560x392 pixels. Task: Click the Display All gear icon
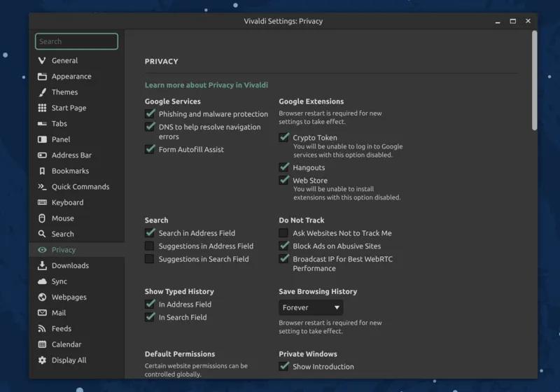click(x=42, y=360)
